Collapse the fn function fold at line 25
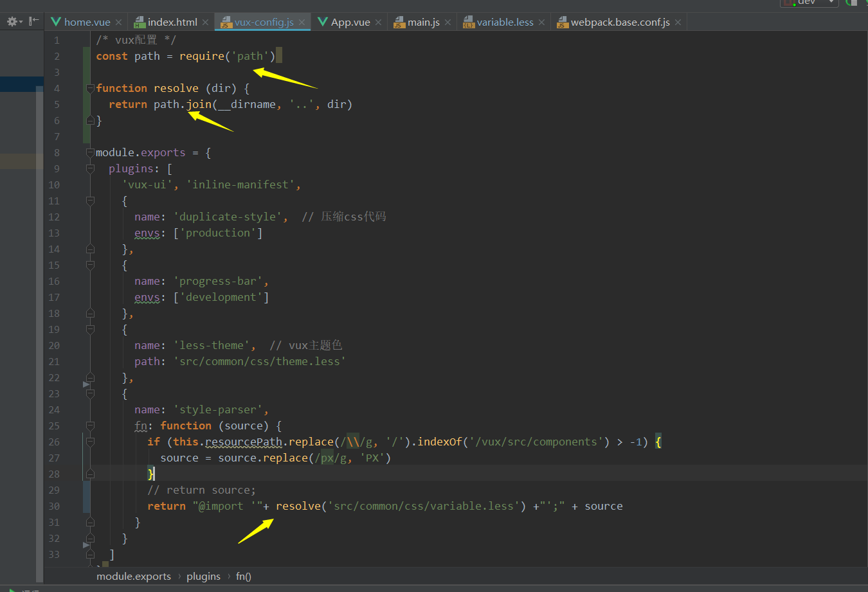The width and height of the screenshot is (868, 592). (x=90, y=426)
